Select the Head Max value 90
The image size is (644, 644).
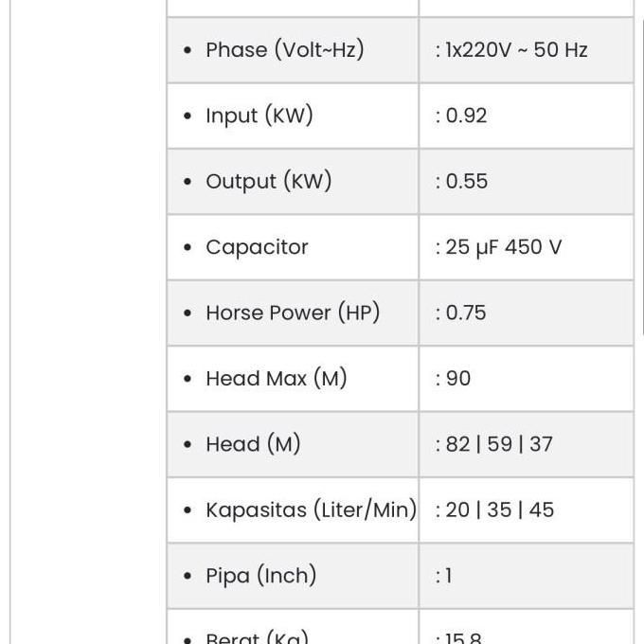pos(457,379)
